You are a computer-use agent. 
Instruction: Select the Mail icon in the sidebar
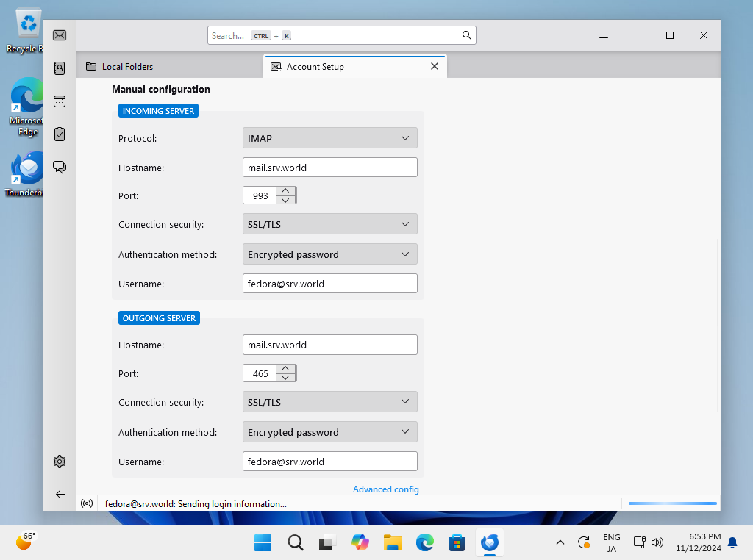(x=59, y=35)
